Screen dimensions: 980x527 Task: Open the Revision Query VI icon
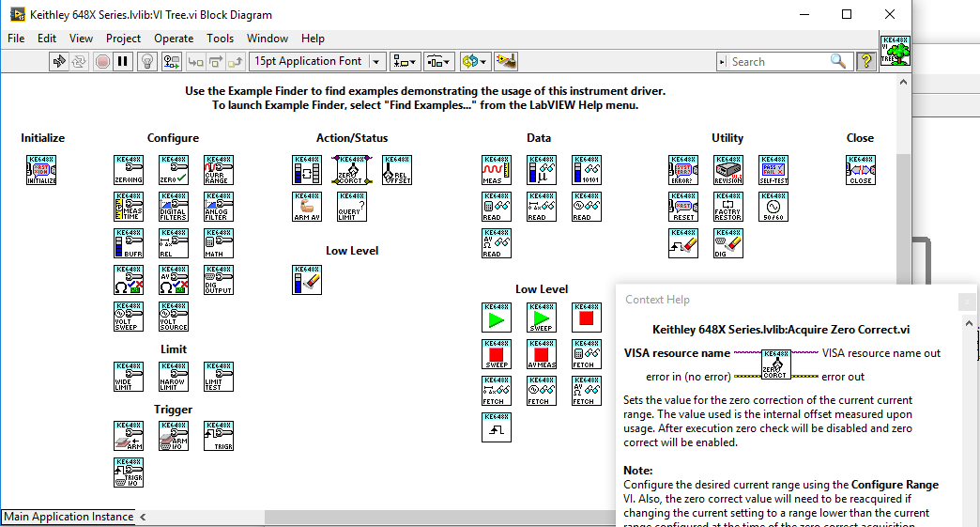coord(728,170)
